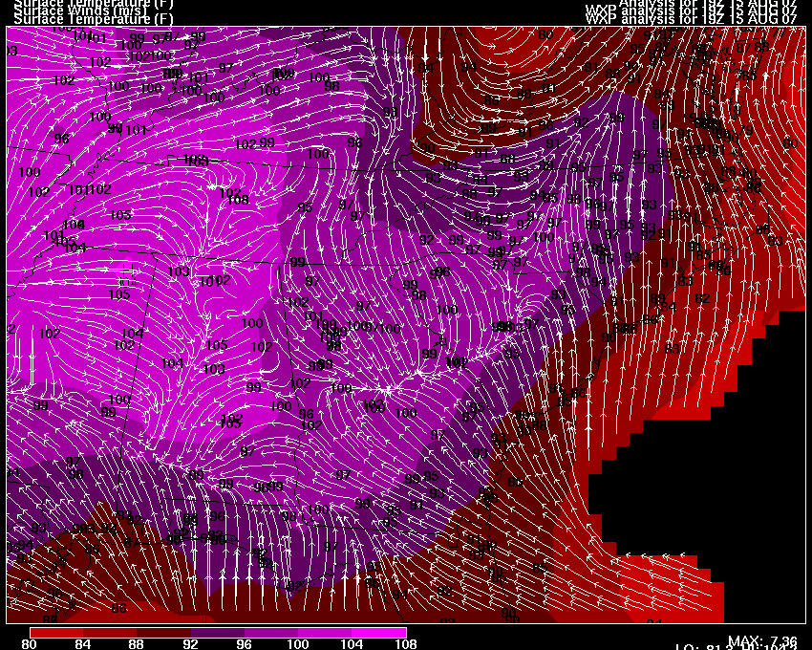Click the 88–92 maroon legend swatch
This screenshot has height=650, width=812.
164,633
